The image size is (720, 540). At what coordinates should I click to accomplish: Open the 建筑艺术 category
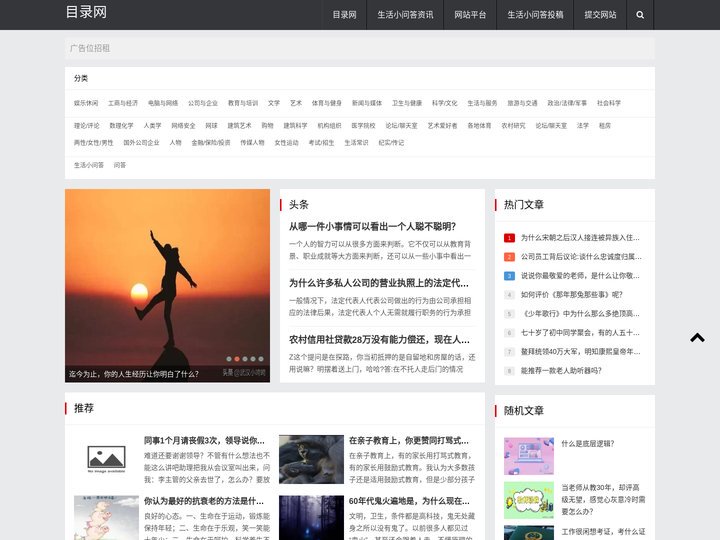(239, 126)
